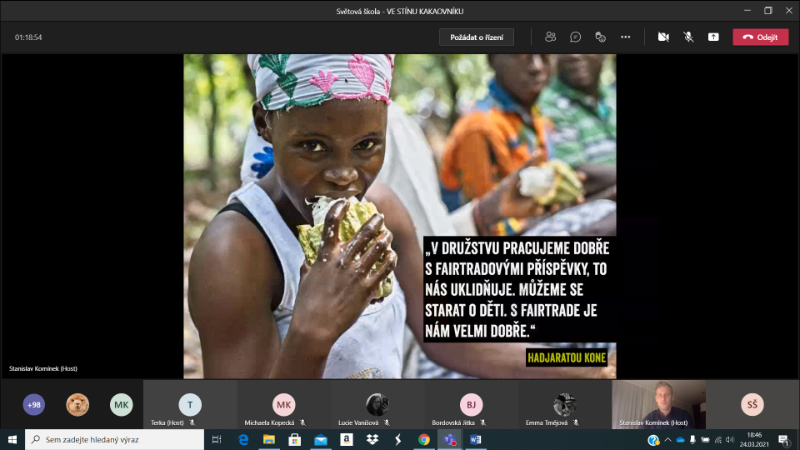This screenshot has height=450, width=800.
Task: Leave the meeting with the Odejít button
Action: [x=760, y=37]
